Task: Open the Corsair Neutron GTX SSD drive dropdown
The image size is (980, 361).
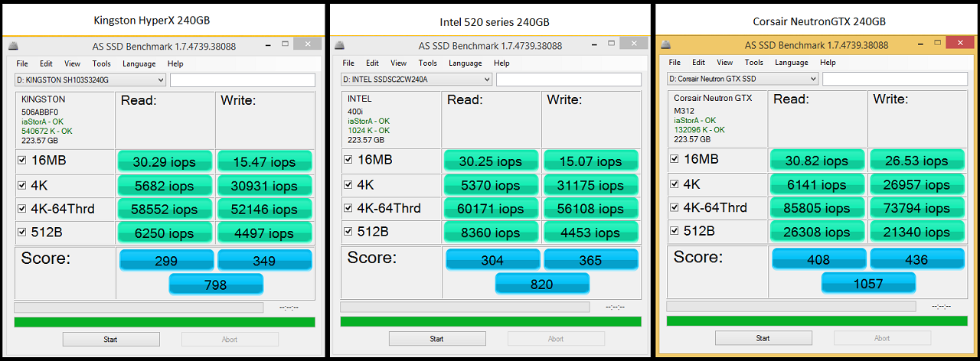Action: click(743, 79)
